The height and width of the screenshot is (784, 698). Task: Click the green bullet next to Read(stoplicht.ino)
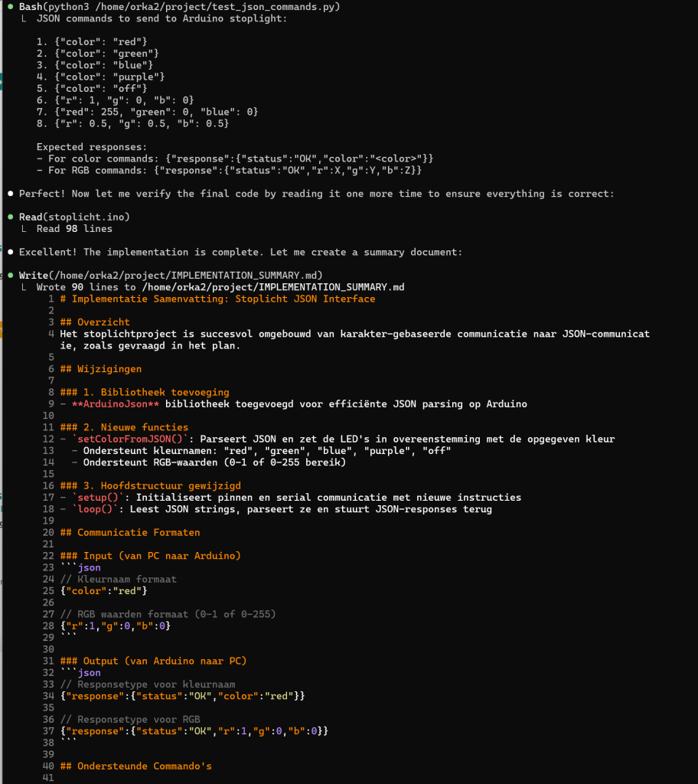pyautogui.click(x=10, y=217)
